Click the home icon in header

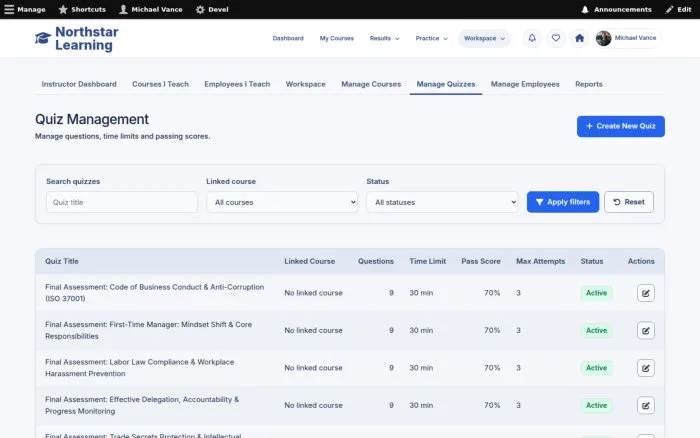pos(579,38)
